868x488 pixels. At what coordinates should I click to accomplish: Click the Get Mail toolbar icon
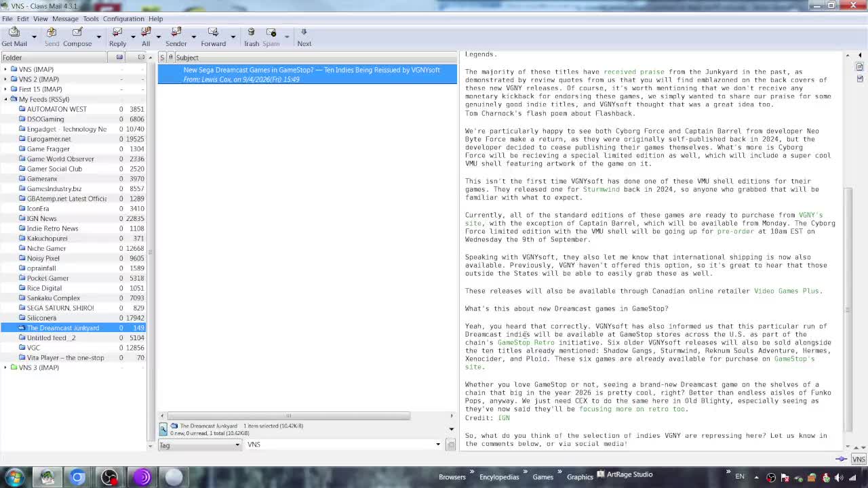(14, 33)
